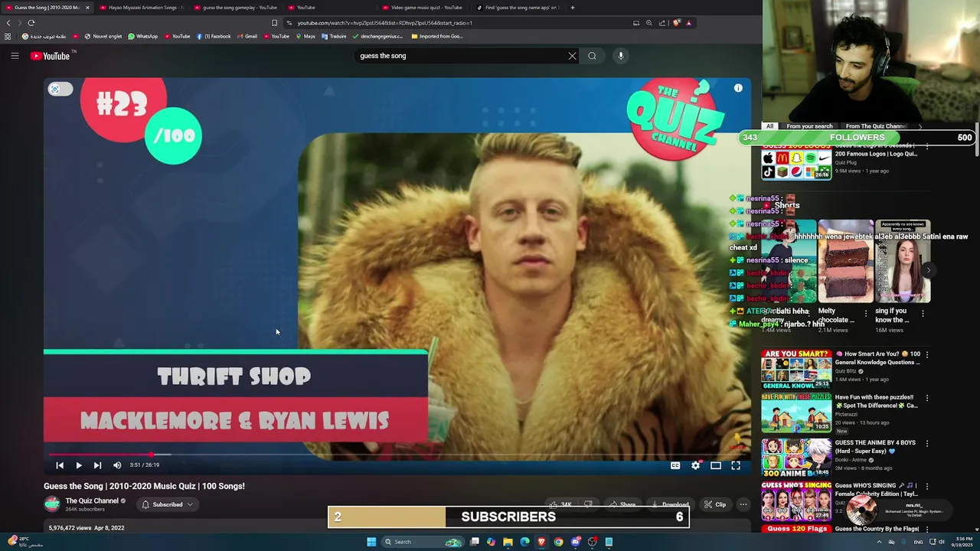Open options for 'GUESS THE ANIME BY 4 BOYS'

(x=927, y=443)
